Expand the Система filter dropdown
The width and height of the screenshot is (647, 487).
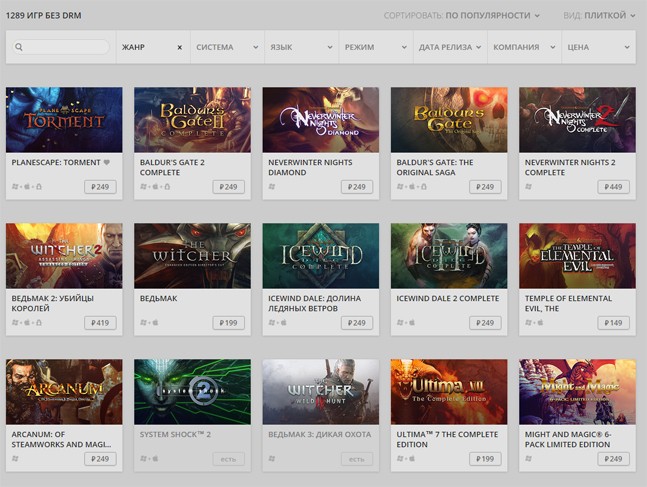point(227,47)
